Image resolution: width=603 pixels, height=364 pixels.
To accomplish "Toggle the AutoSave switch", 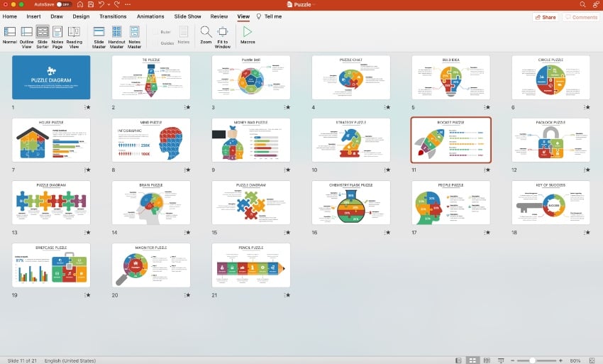I will click(x=63, y=4).
